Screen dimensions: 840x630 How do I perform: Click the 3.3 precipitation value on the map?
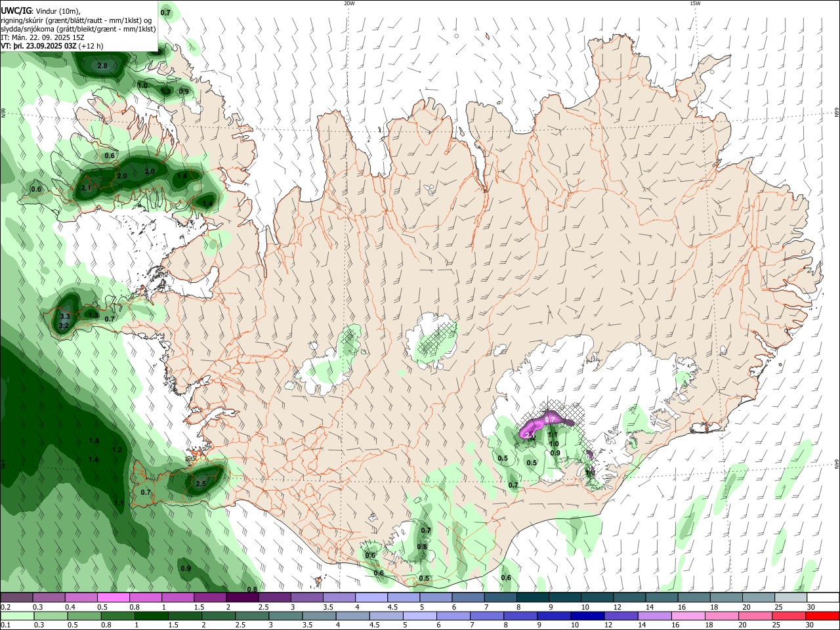64,317
